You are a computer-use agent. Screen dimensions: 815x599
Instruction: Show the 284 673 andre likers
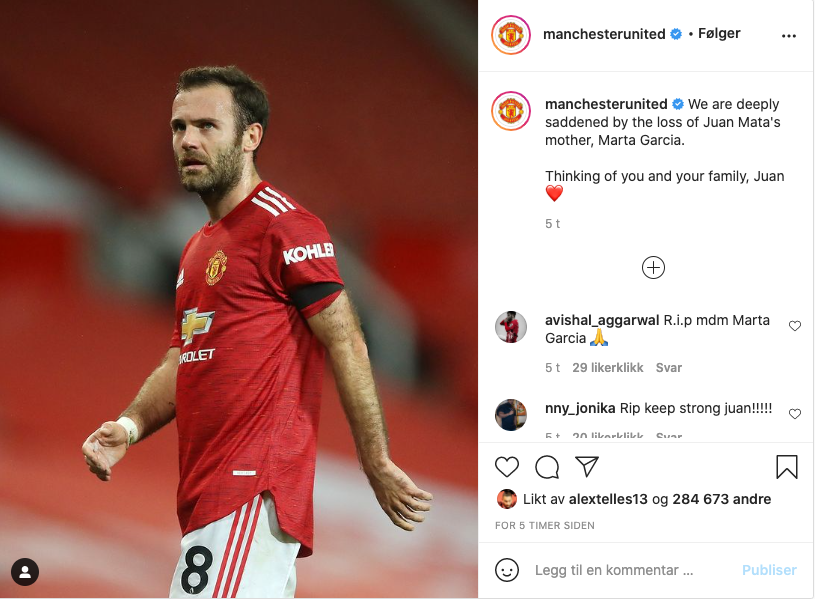point(721,499)
